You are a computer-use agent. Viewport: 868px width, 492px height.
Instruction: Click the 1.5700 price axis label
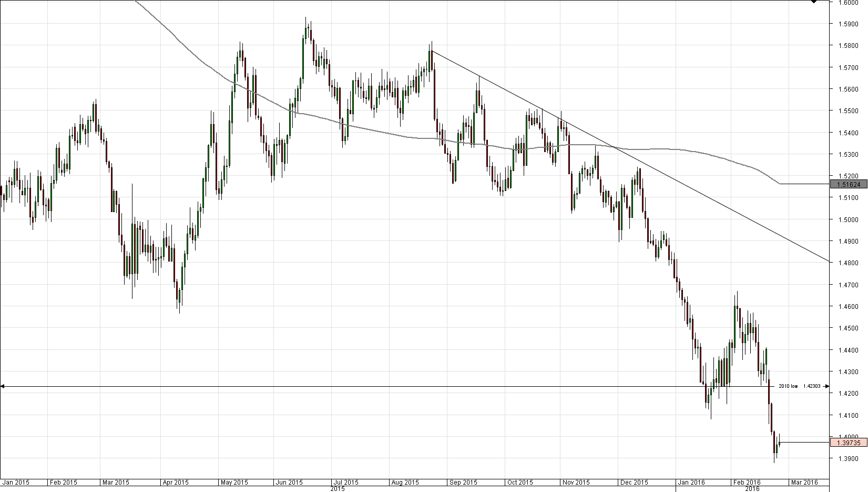click(849, 67)
